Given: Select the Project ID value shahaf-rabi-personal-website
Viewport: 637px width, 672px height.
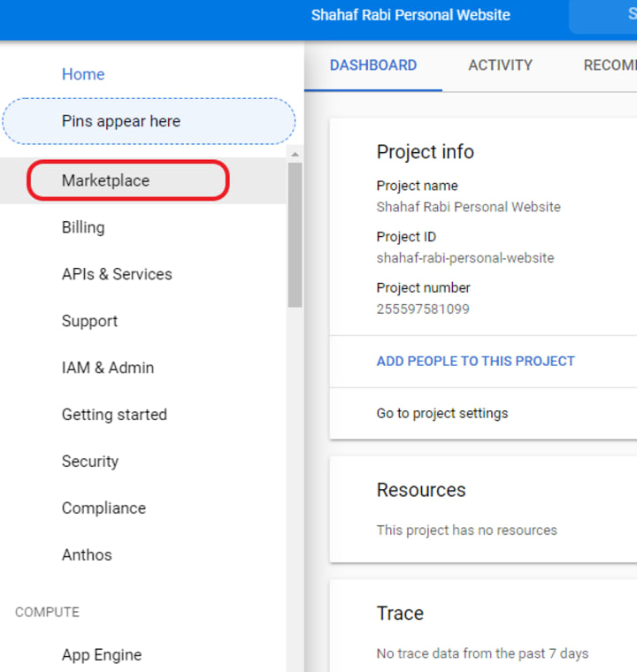Looking at the screenshot, I should (465, 257).
